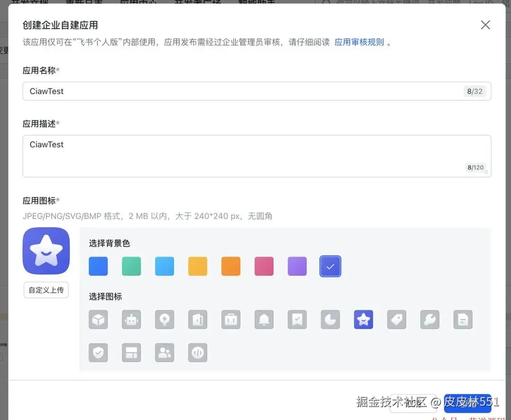Focus the 应用描述 text area
511x420 pixels.
[x=257, y=156]
